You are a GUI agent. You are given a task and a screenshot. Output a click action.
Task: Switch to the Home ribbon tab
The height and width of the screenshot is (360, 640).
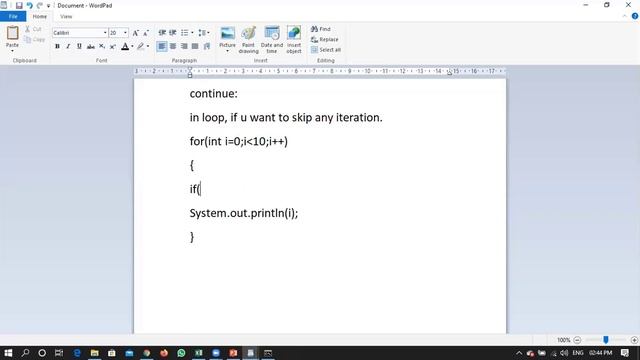[x=40, y=16]
